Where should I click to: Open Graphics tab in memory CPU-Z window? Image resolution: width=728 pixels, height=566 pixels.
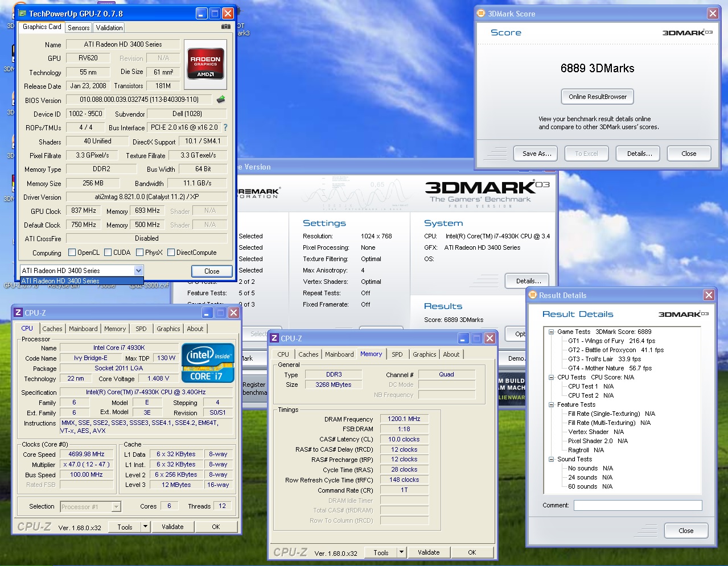click(x=425, y=354)
